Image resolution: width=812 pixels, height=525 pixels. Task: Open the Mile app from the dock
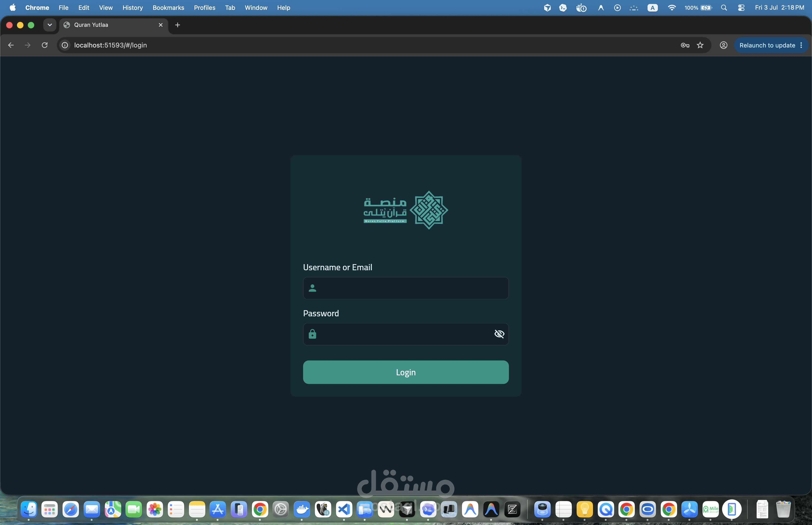point(711,509)
